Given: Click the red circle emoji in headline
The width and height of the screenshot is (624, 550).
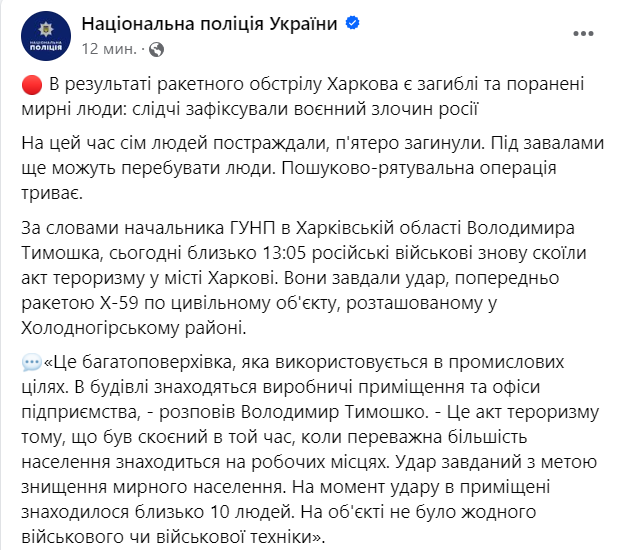Looking at the screenshot, I should [x=31, y=82].
